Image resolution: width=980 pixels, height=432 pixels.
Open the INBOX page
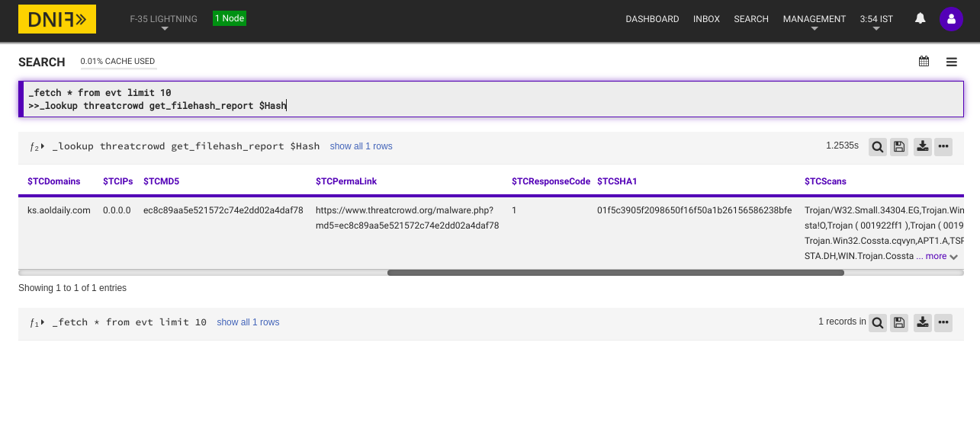706,19
